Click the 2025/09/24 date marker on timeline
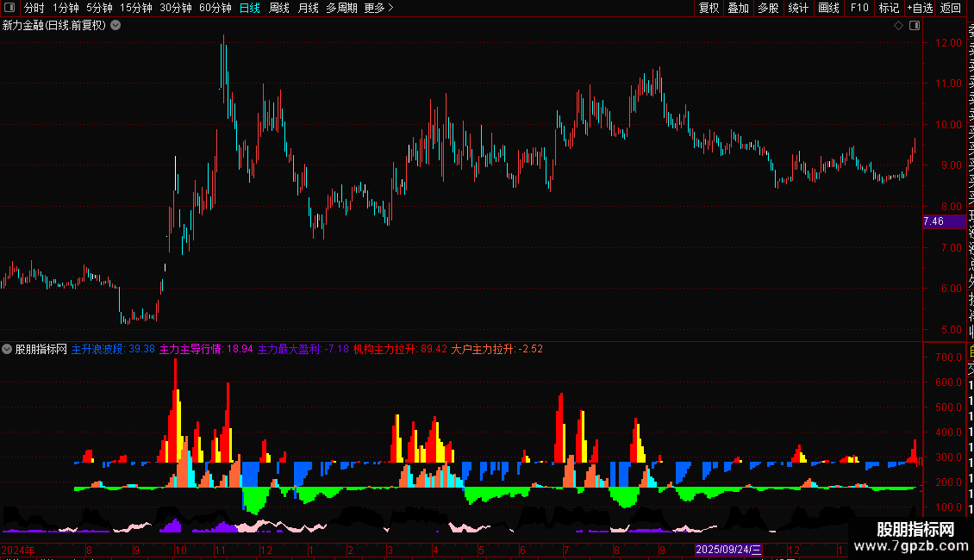This screenshot has width=974, height=560. 728,550
